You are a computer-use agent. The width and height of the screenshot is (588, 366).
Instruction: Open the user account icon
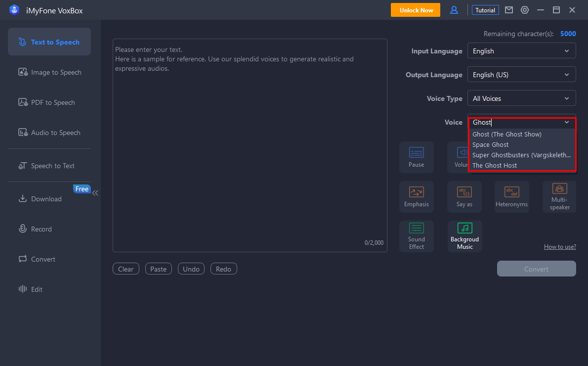[454, 10]
